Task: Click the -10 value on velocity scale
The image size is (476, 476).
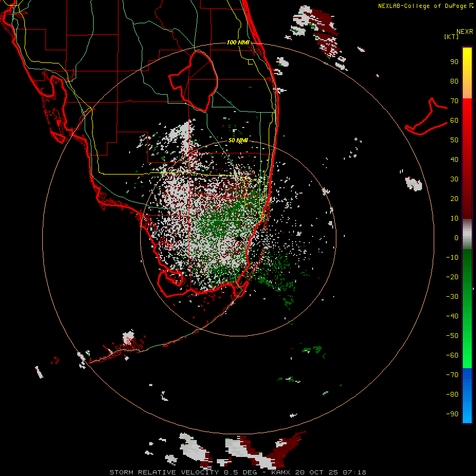Action: coord(452,258)
